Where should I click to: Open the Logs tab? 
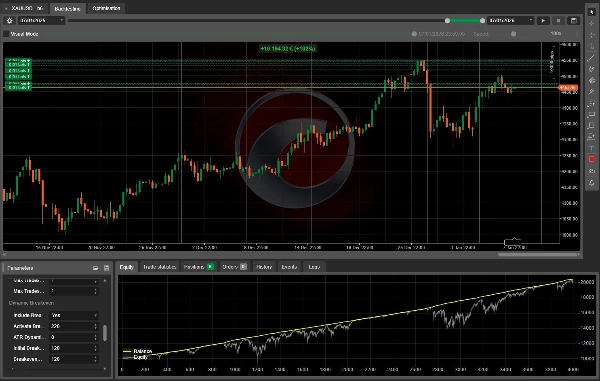(314, 267)
